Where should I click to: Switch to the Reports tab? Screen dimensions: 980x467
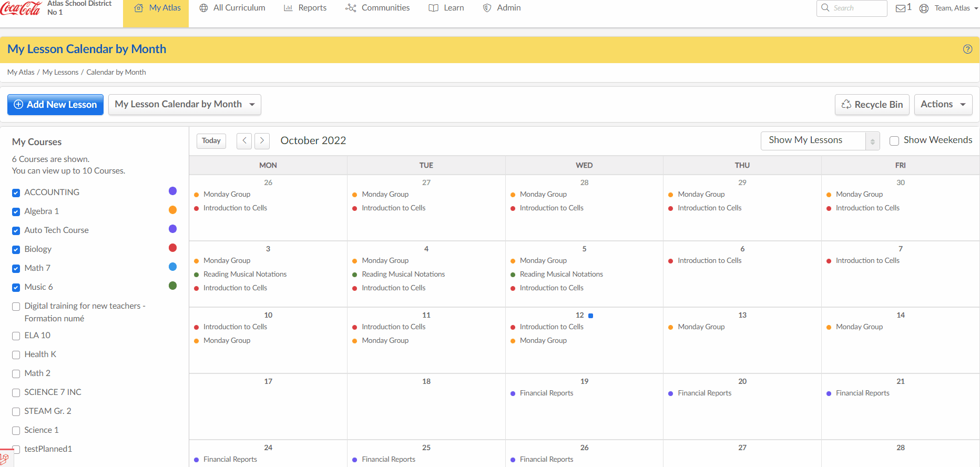pos(305,8)
